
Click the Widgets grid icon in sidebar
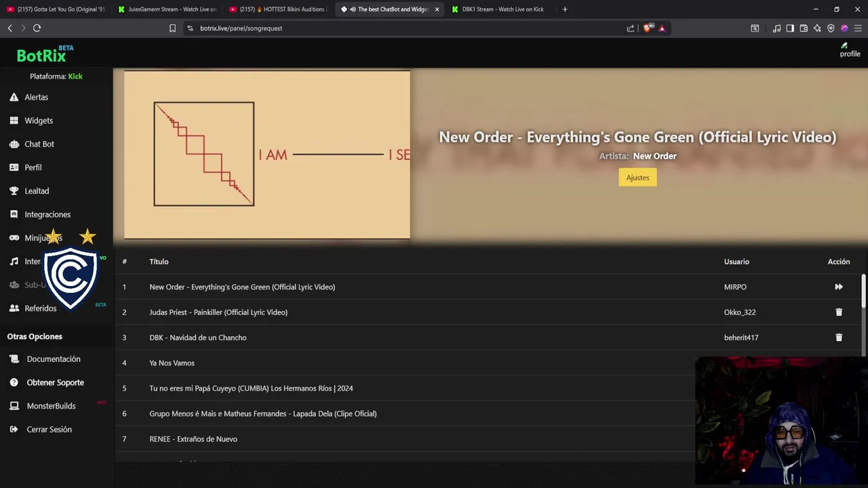(x=14, y=121)
